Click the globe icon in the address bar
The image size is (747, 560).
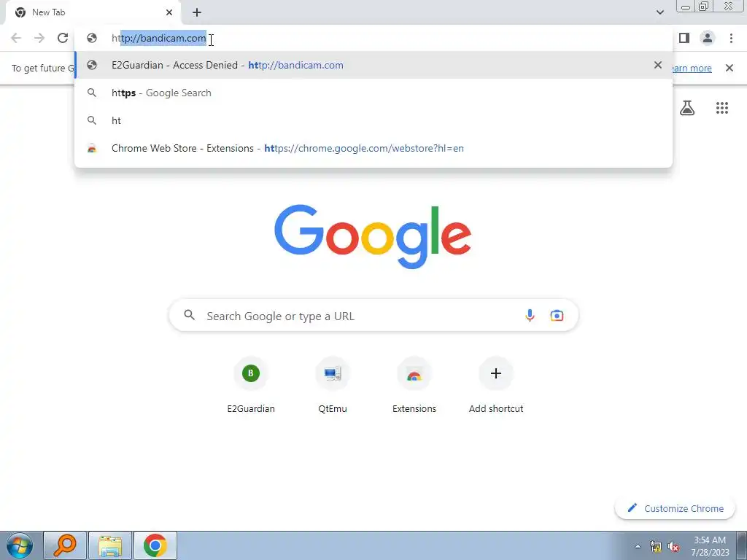(92, 38)
